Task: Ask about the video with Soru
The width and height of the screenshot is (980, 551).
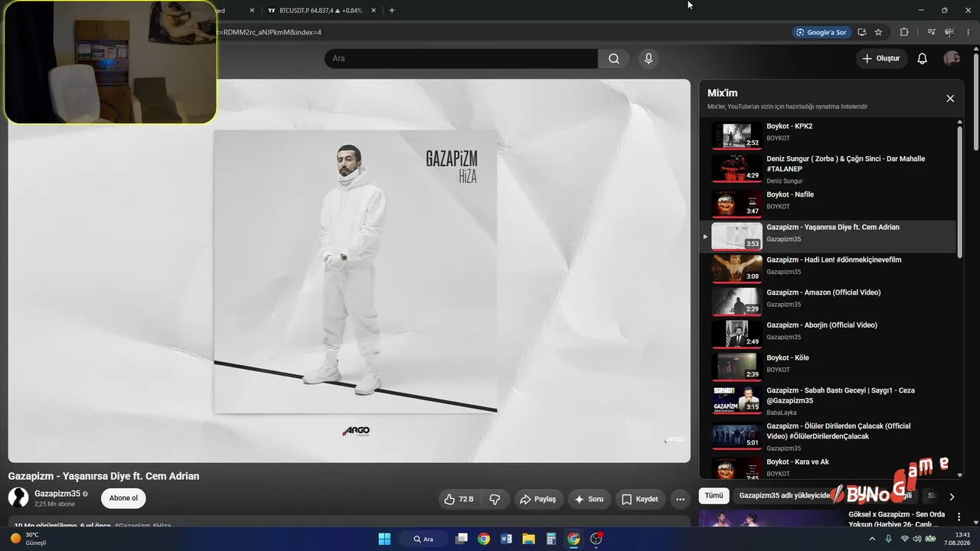Action: click(x=590, y=499)
